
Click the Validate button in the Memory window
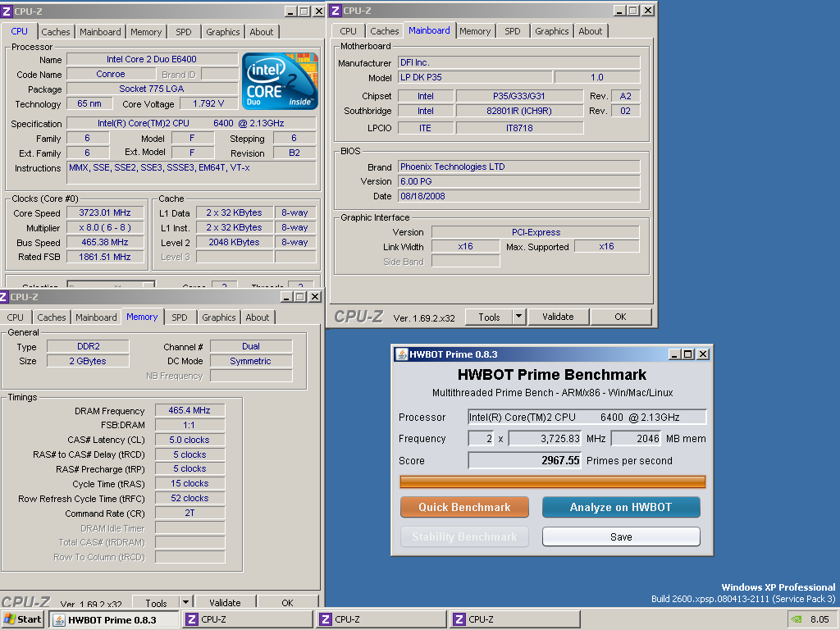[x=225, y=602]
